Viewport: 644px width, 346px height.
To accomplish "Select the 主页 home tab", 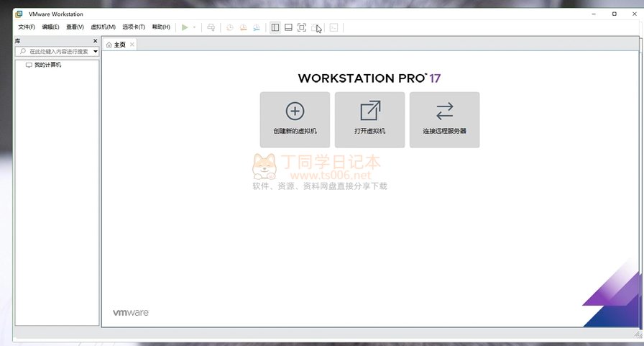I will click(x=119, y=45).
